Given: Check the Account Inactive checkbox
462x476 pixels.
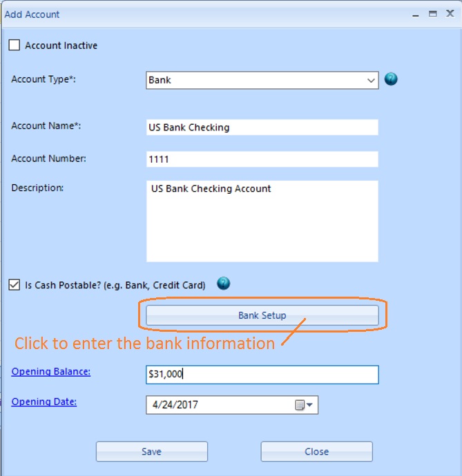Looking at the screenshot, I should [x=15, y=46].
